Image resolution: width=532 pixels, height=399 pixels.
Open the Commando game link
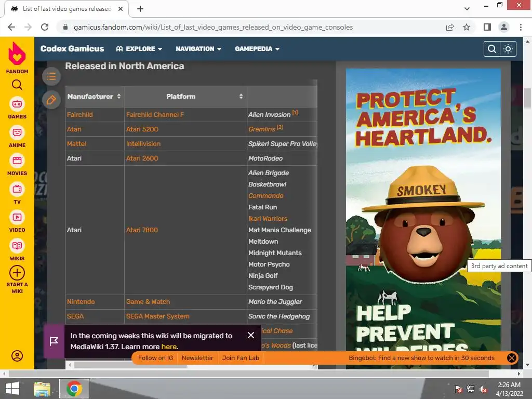(x=265, y=196)
